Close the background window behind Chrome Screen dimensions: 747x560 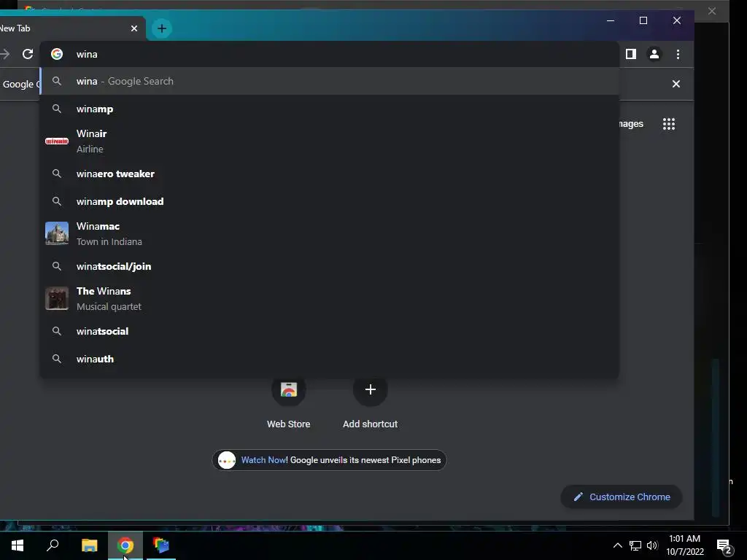(712, 11)
